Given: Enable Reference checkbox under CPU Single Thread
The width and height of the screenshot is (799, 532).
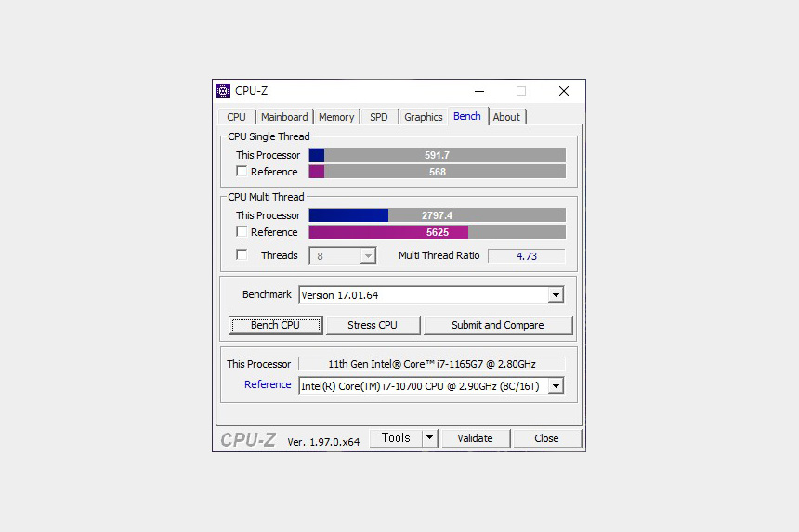Looking at the screenshot, I should (x=242, y=172).
